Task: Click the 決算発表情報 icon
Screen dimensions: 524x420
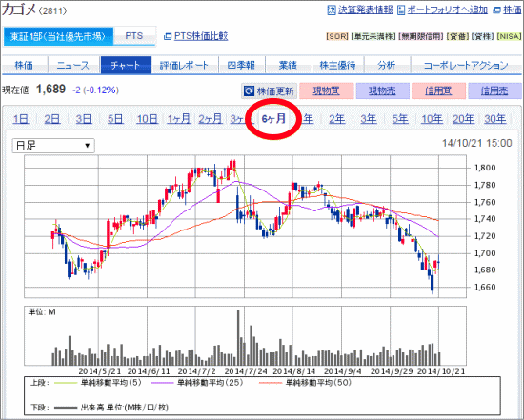Action: [x=332, y=10]
